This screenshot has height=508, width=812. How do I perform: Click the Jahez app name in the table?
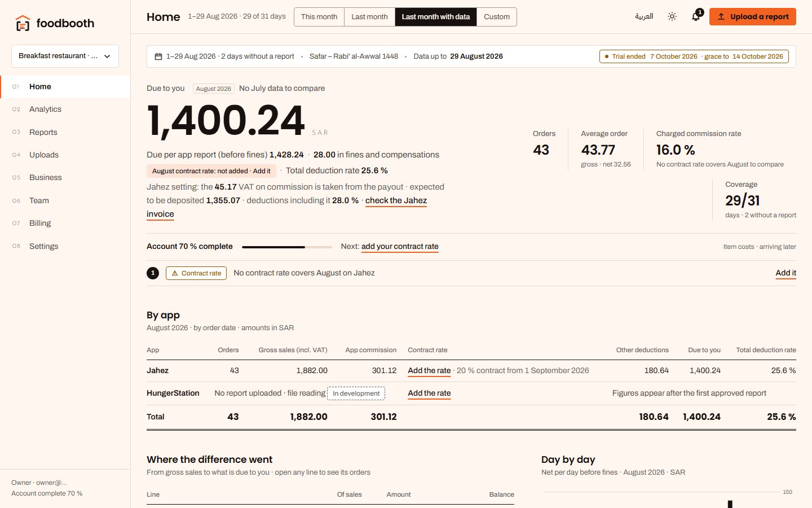click(x=157, y=370)
